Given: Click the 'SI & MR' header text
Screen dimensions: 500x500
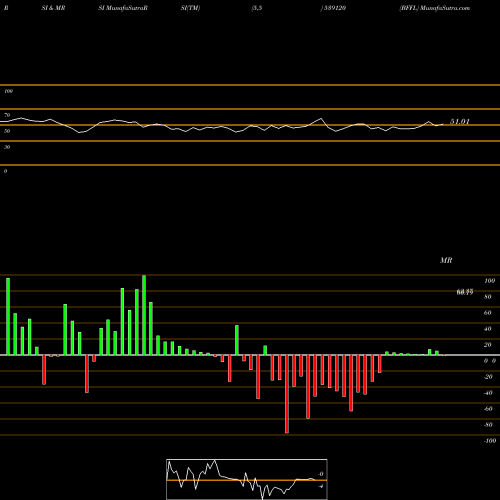Looking at the screenshot, I should [53, 8].
